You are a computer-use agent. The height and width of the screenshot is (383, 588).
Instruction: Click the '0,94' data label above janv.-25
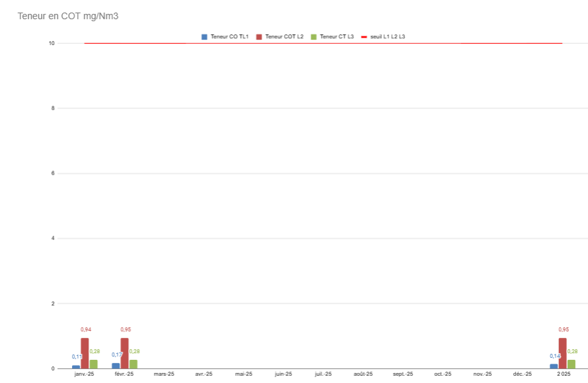(x=86, y=329)
